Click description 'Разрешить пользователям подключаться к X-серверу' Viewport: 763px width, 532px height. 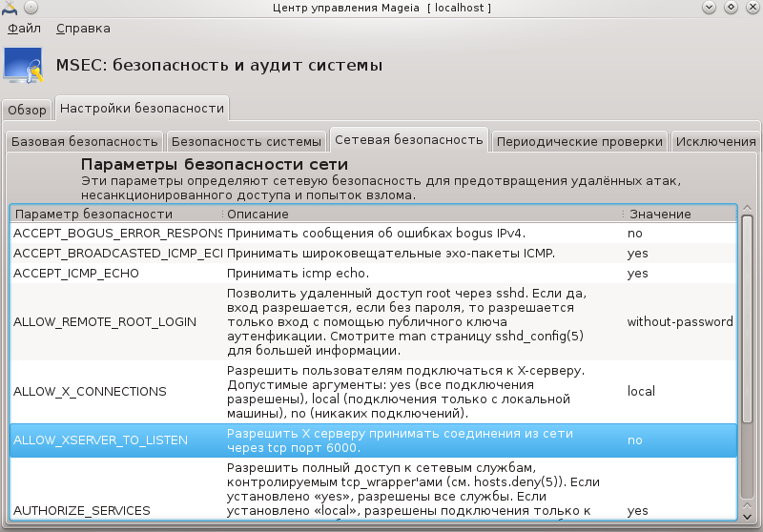[405, 392]
